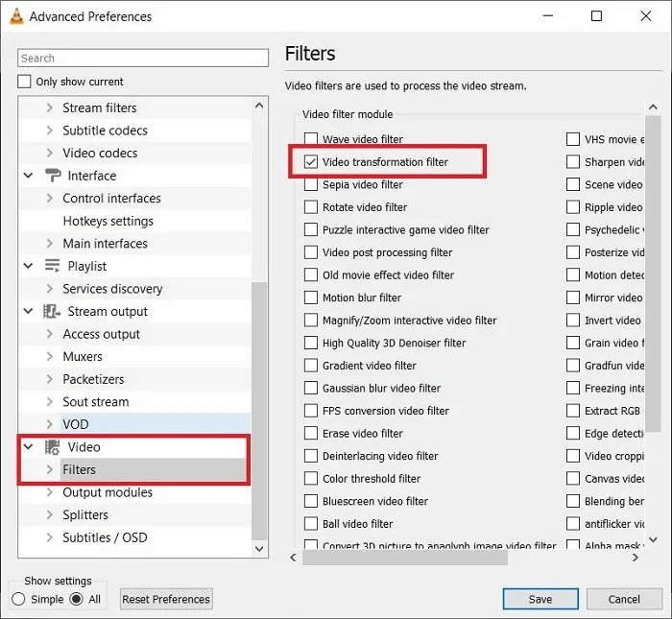This screenshot has height=619, width=672.
Task: Click the Interface paint roller icon
Action: pos(53,176)
